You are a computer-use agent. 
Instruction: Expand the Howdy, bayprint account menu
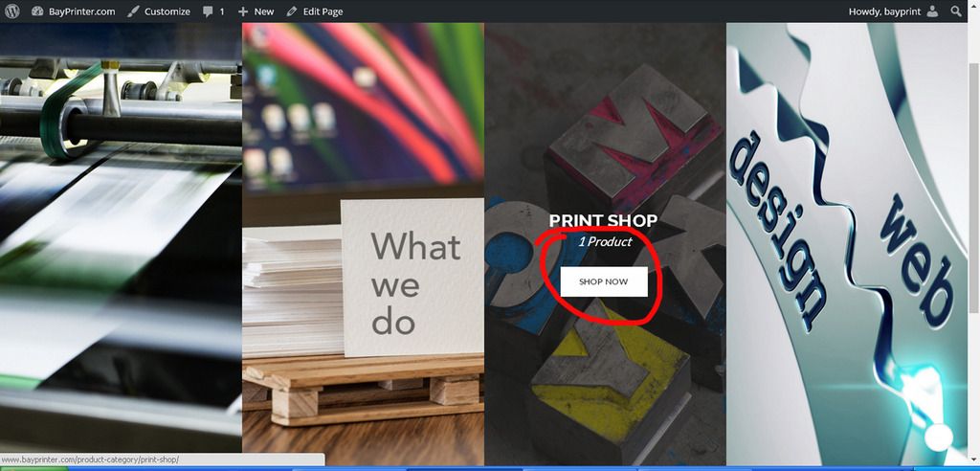tap(885, 11)
